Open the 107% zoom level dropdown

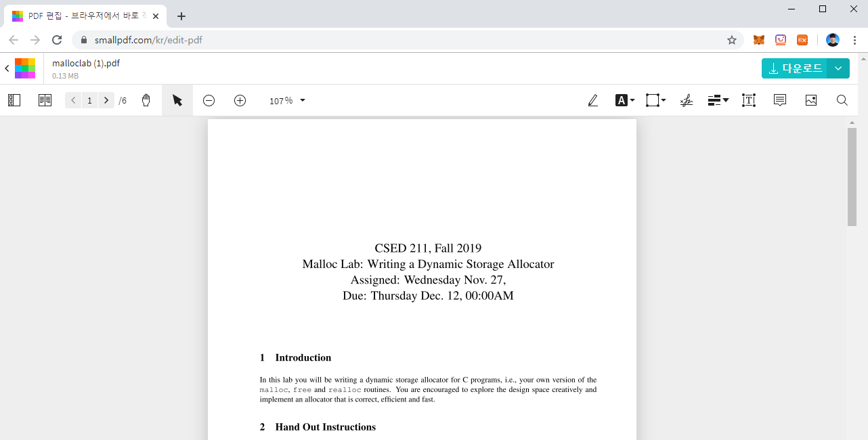click(x=287, y=100)
